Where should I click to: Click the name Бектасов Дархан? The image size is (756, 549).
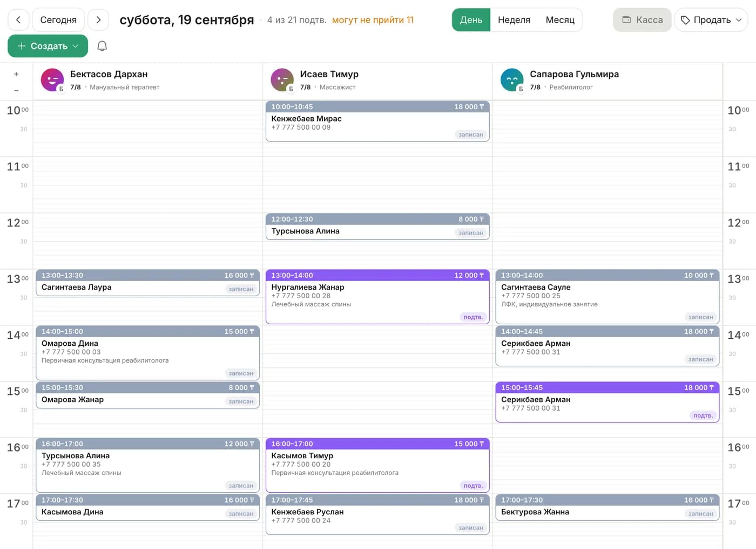pos(109,75)
